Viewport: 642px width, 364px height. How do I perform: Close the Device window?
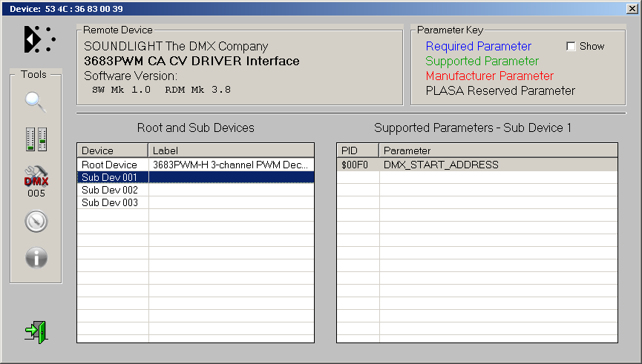632,8
